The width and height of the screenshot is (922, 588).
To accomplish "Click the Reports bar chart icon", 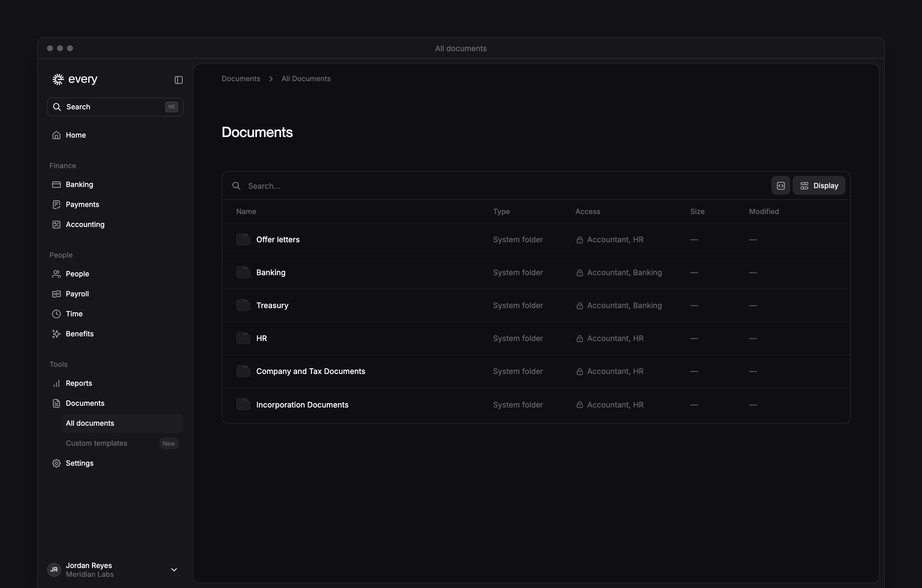I will coord(56,383).
